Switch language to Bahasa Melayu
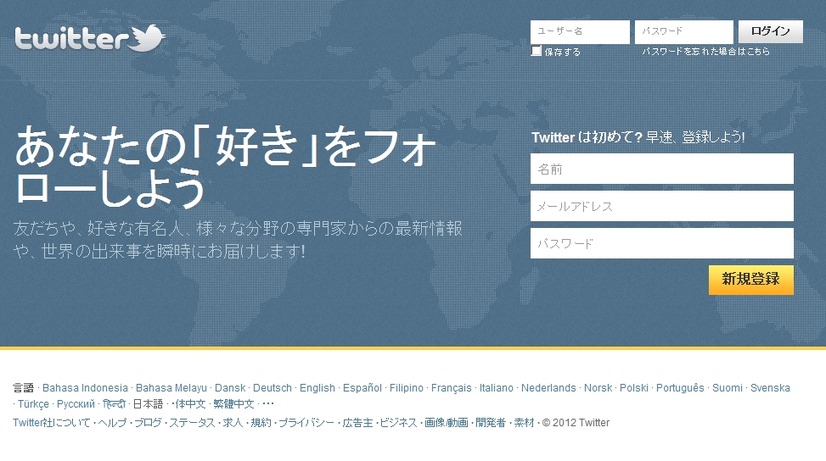The width and height of the screenshot is (826, 461). point(171,388)
